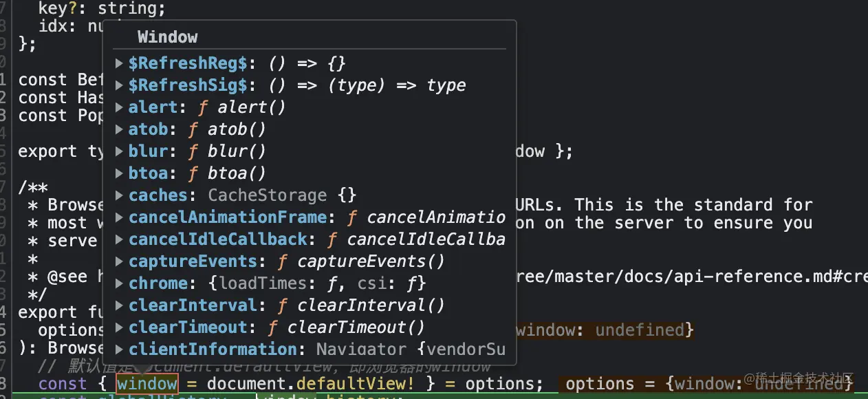868x399 pixels.
Task: Expand the caches CacheStorage entry
Action: coord(120,196)
